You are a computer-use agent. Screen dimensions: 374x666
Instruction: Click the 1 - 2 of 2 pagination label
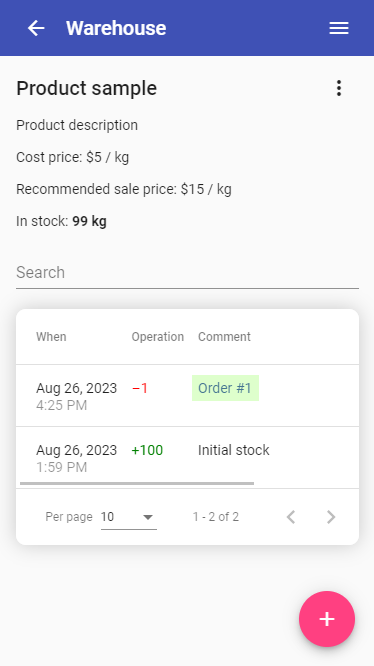[x=216, y=517]
